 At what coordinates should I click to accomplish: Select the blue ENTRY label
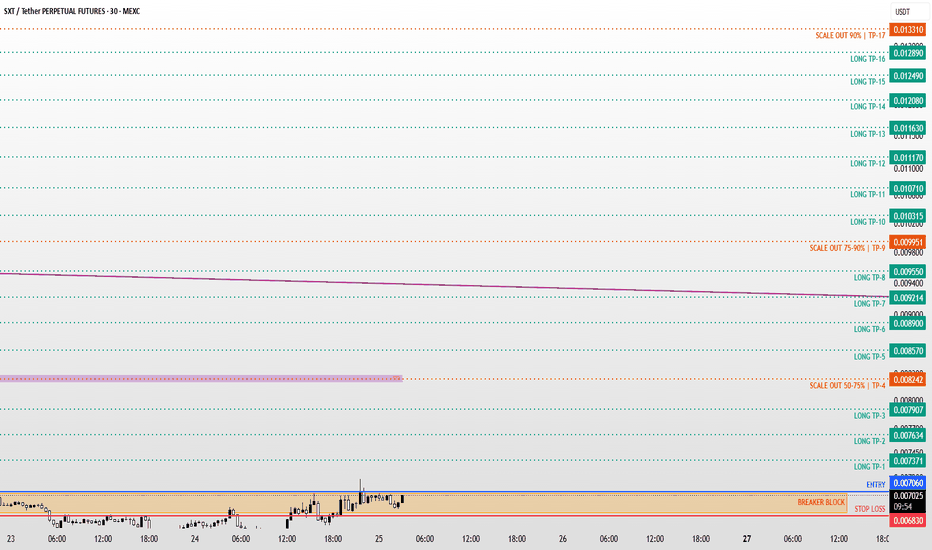tap(876, 485)
